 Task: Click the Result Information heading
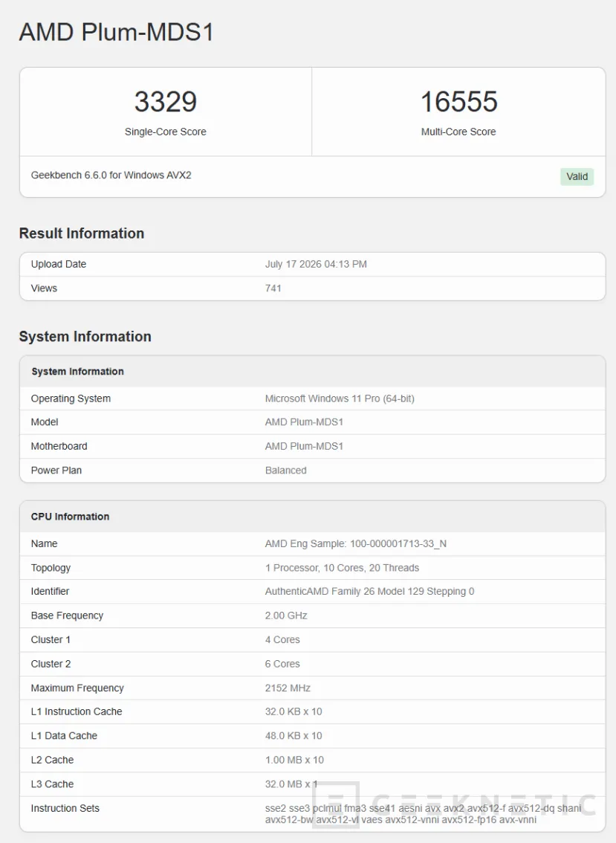(82, 233)
